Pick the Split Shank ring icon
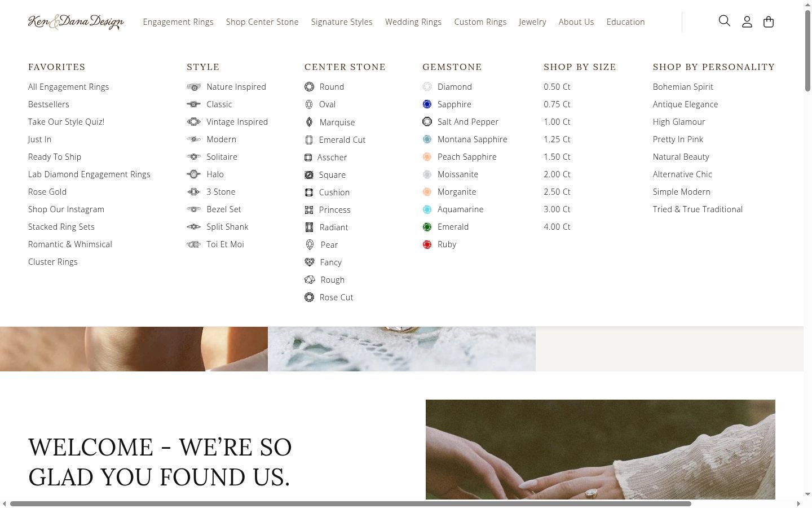This screenshot has width=812, height=508. point(193,227)
